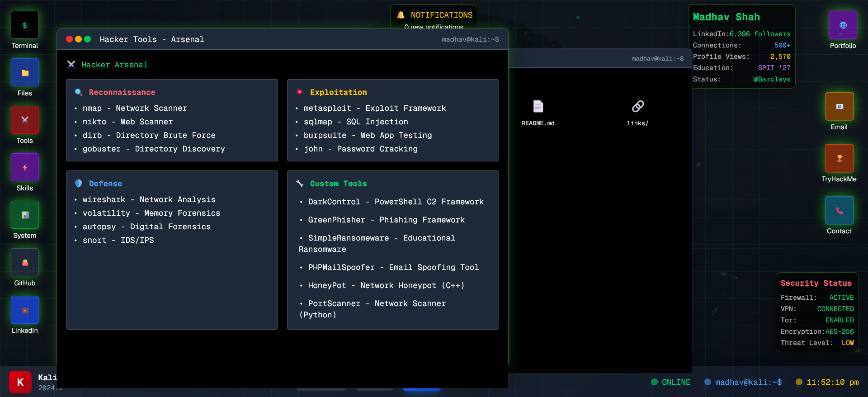868x397 pixels.
Task: Click the Defense shield icon
Action: [x=79, y=184]
